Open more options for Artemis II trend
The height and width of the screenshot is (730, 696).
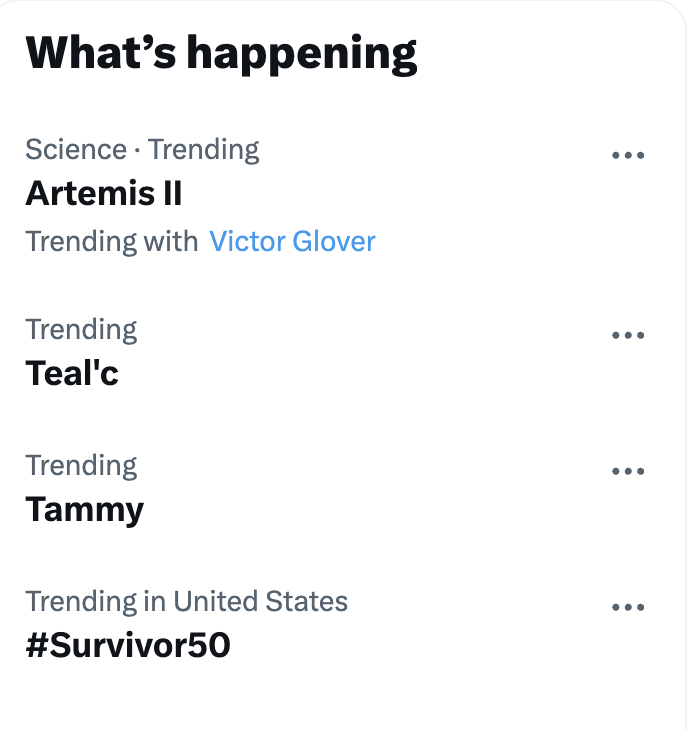point(627,155)
